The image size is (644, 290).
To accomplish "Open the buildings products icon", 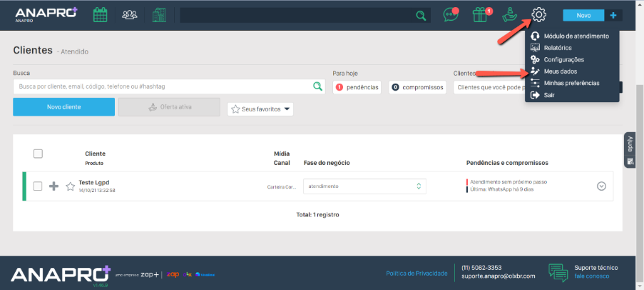I will pos(159,15).
